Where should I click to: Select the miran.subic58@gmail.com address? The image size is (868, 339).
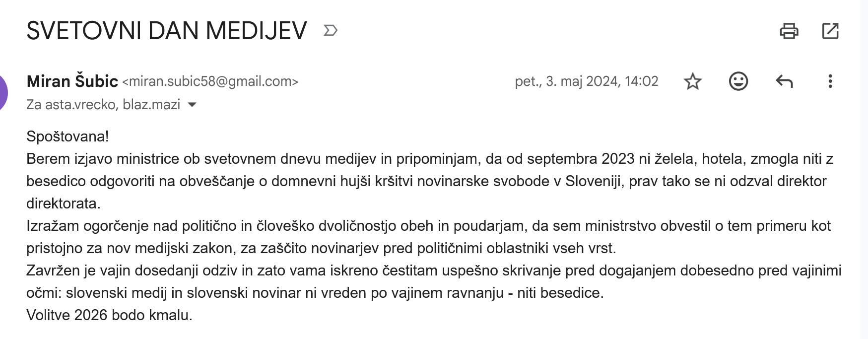pyautogui.click(x=210, y=81)
